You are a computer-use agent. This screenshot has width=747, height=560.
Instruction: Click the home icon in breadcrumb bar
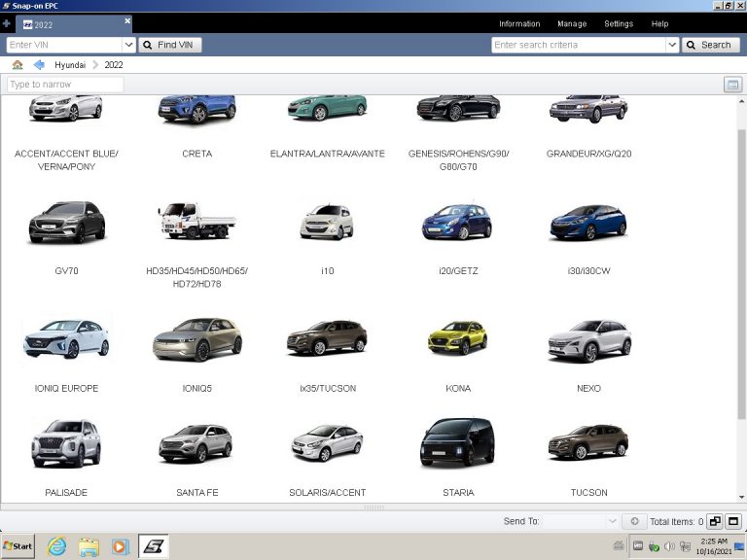[x=18, y=65]
